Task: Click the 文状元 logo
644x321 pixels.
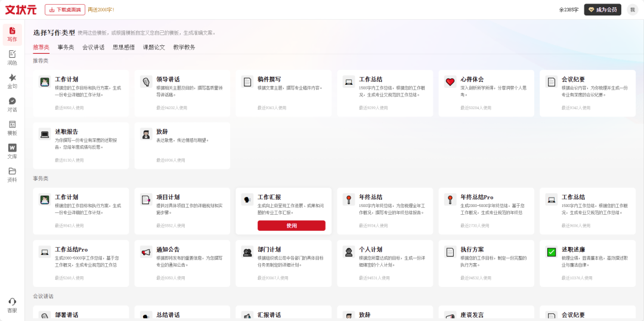Action: pos(21,10)
